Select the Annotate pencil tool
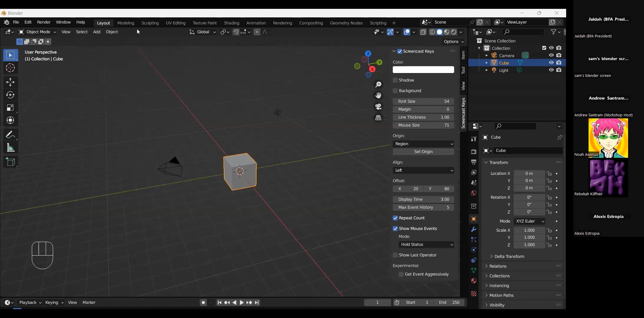 pos(10,135)
